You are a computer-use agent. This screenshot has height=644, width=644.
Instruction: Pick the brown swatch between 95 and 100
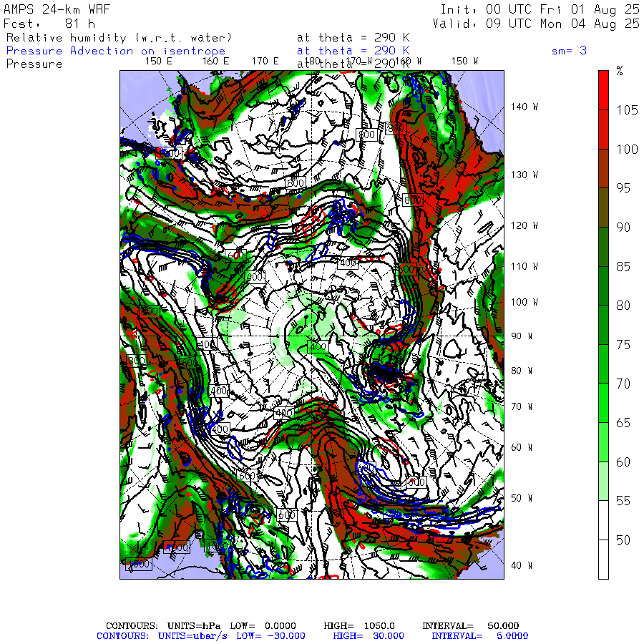coord(603,168)
